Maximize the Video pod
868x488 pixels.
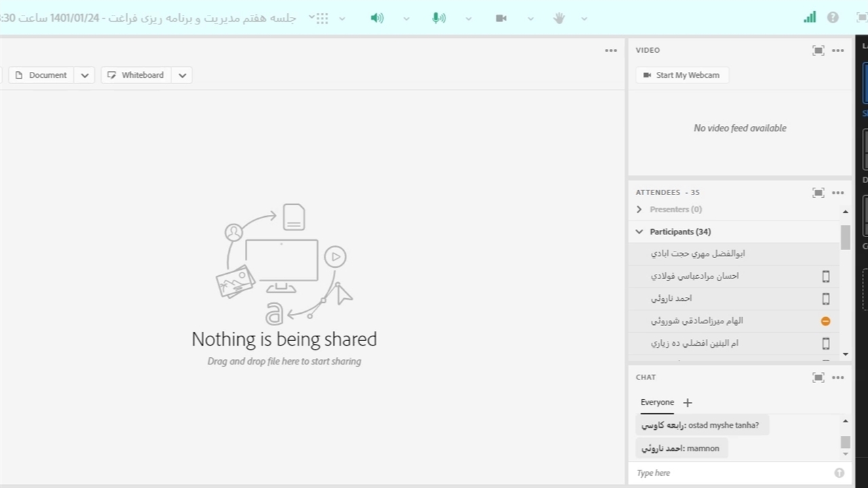[x=818, y=50]
